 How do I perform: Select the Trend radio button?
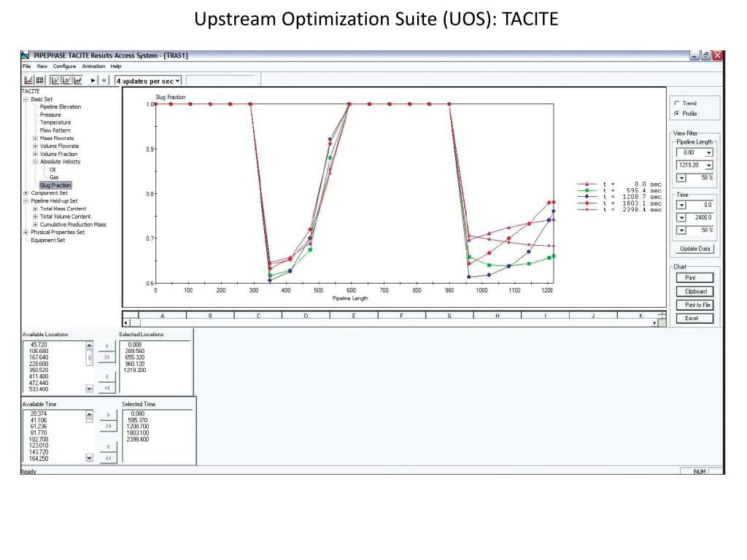(x=676, y=103)
